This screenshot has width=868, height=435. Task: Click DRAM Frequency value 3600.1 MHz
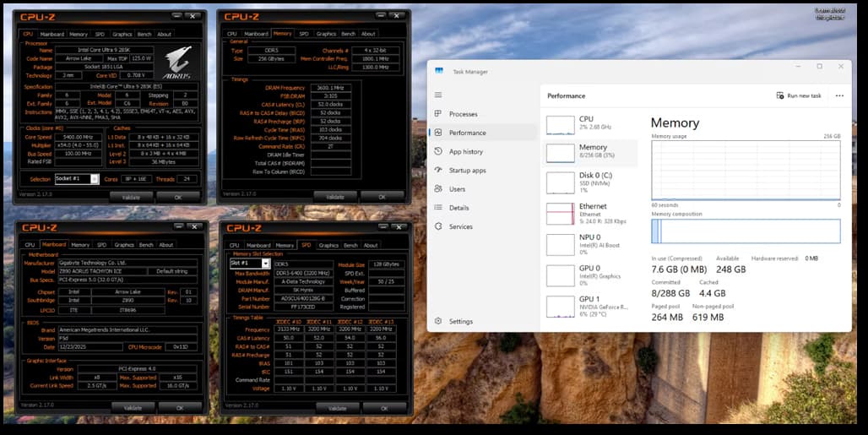[330, 88]
